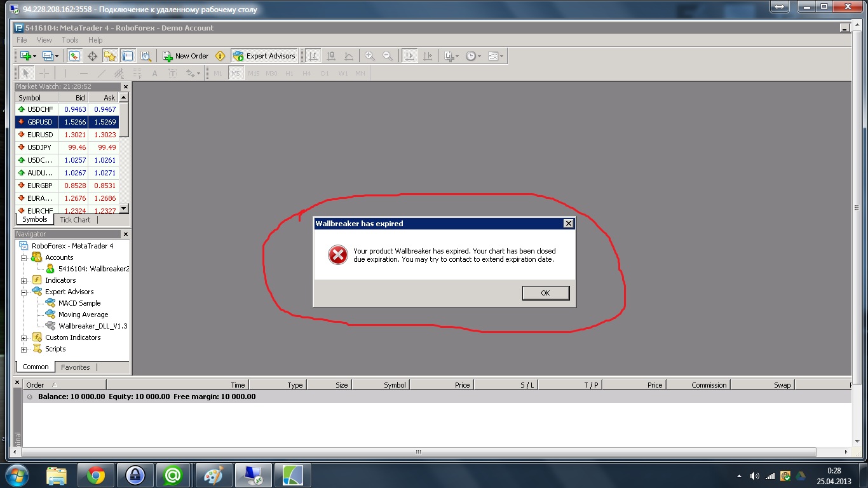The height and width of the screenshot is (488, 868).
Task: Select the M1 timeframe button
Action: (x=218, y=73)
